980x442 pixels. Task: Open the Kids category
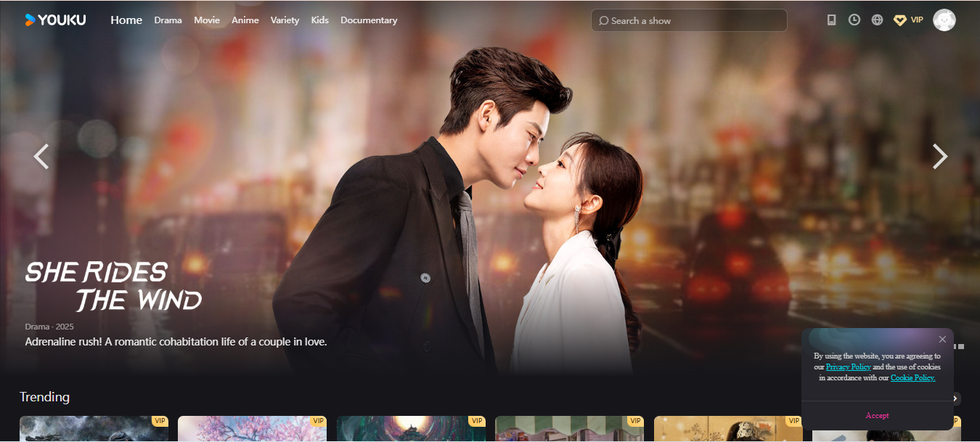(x=320, y=20)
